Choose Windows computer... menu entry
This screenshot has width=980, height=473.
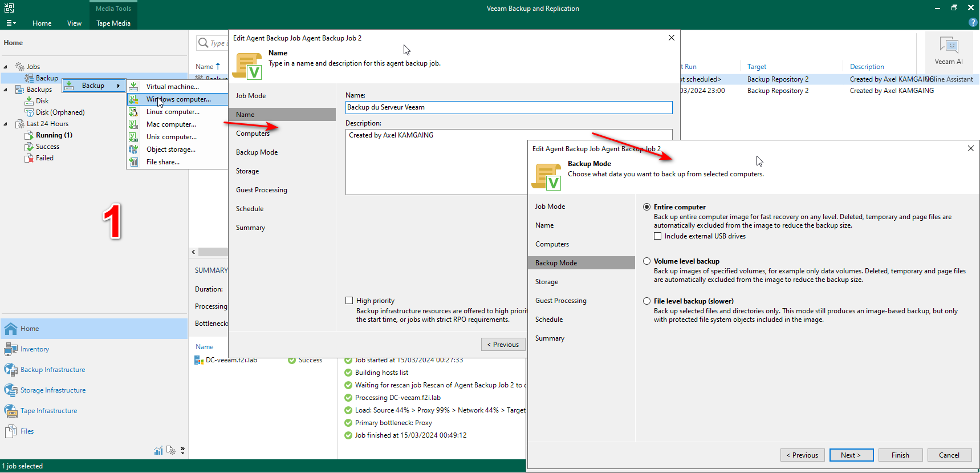pyautogui.click(x=177, y=99)
